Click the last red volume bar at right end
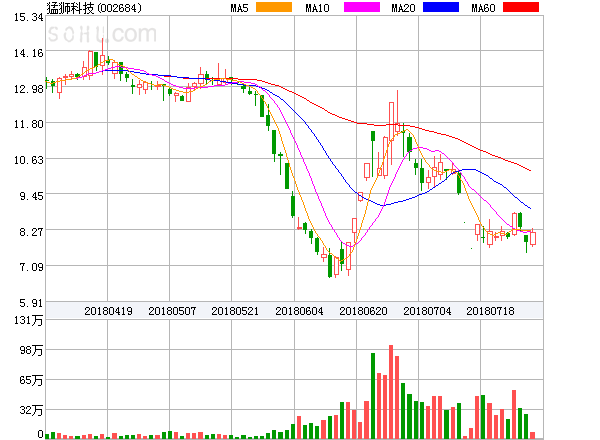 532,435
